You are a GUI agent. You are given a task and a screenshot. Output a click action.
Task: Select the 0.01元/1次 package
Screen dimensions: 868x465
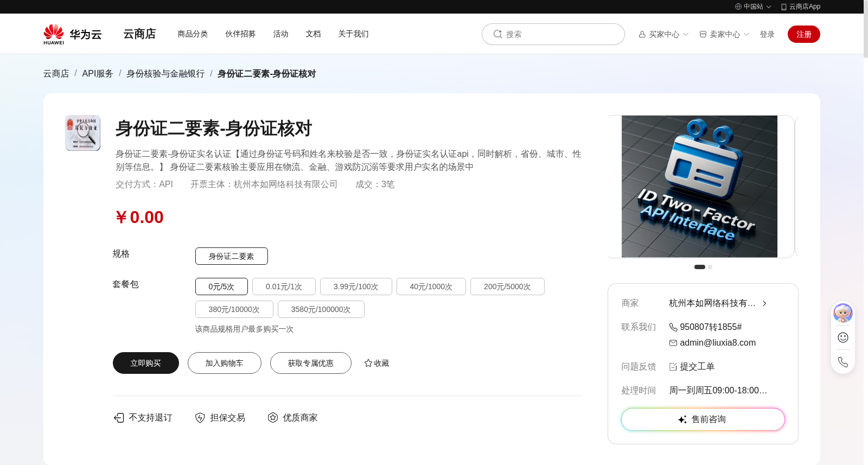284,286
